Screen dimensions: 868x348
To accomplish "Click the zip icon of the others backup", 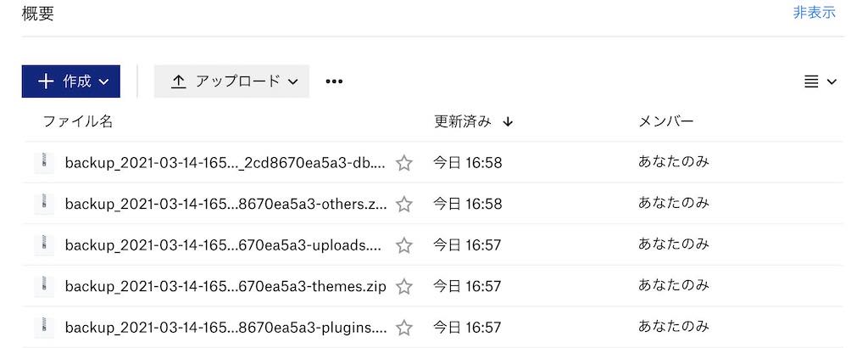I will 44,204.
